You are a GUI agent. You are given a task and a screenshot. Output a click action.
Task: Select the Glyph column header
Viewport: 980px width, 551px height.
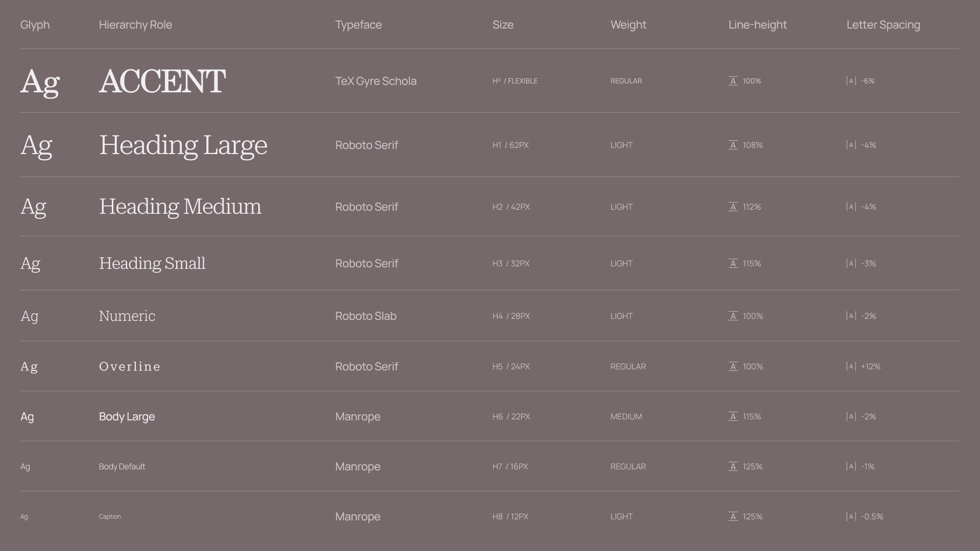(x=35, y=25)
